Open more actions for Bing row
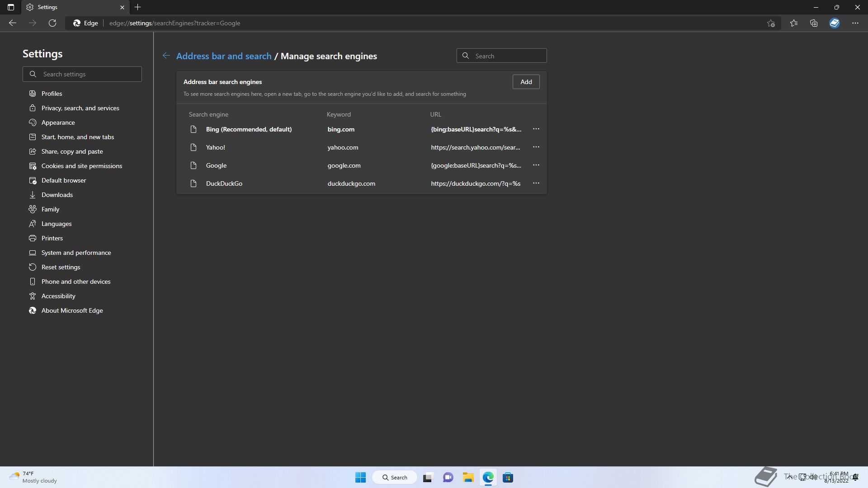This screenshot has width=868, height=488. click(x=536, y=129)
